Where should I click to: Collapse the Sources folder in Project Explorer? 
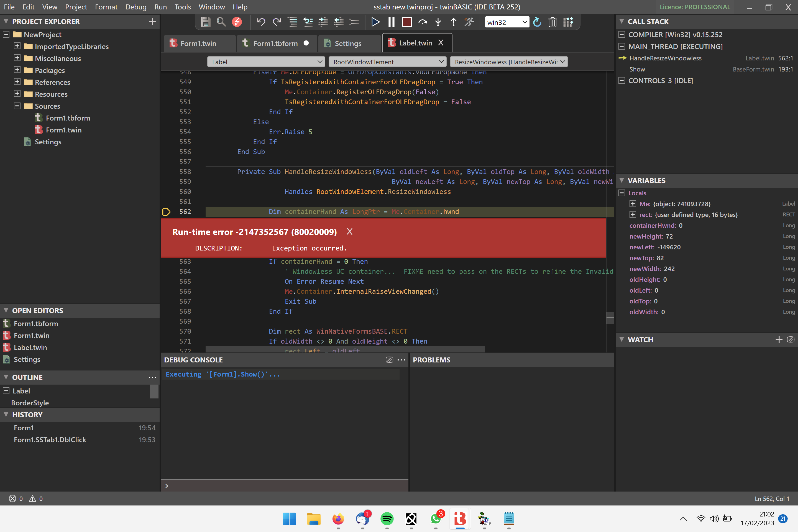tap(17, 106)
